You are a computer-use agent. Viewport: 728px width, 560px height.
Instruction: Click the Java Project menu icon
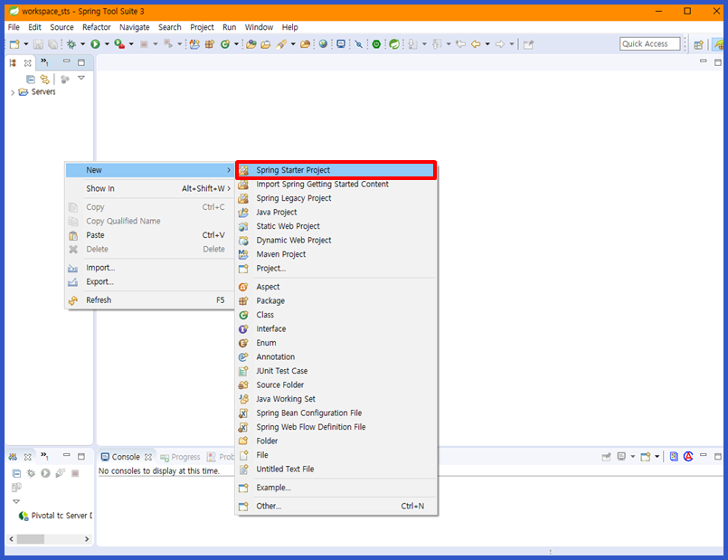tap(243, 213)
